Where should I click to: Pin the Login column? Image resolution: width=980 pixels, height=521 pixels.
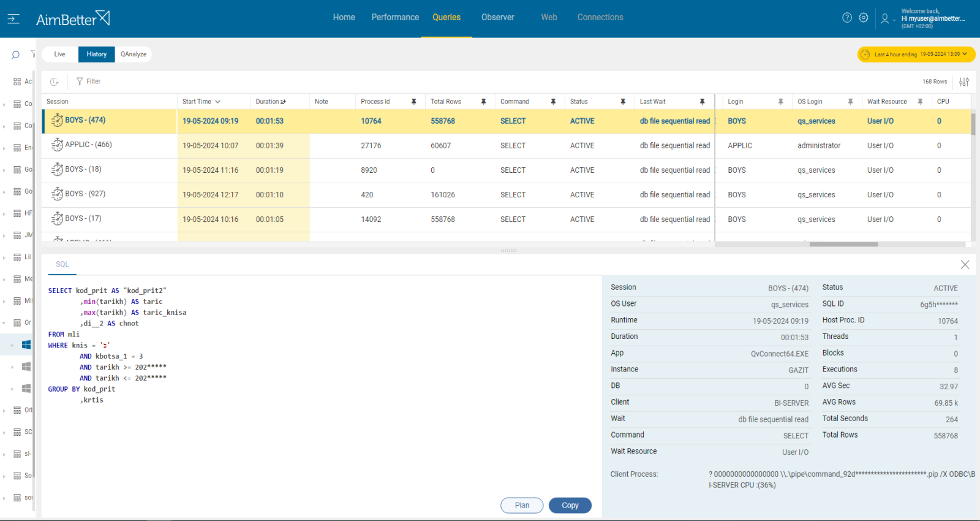(x=781, y=102)
